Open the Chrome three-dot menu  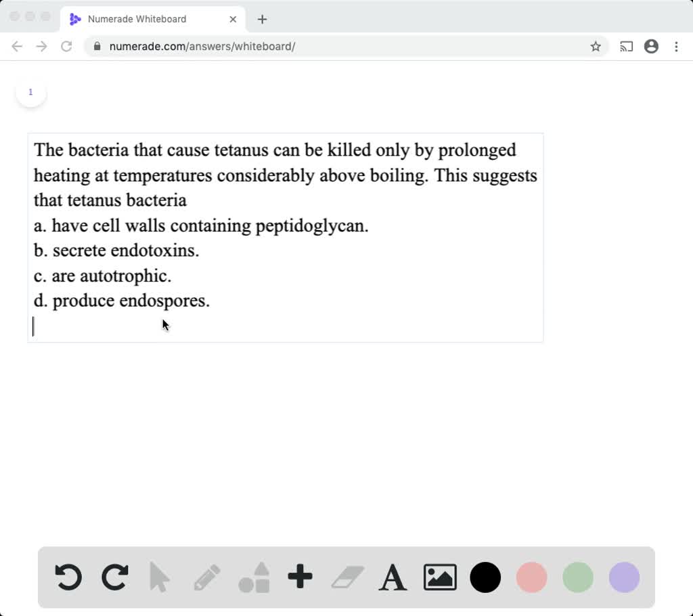(x=676, y=46)
